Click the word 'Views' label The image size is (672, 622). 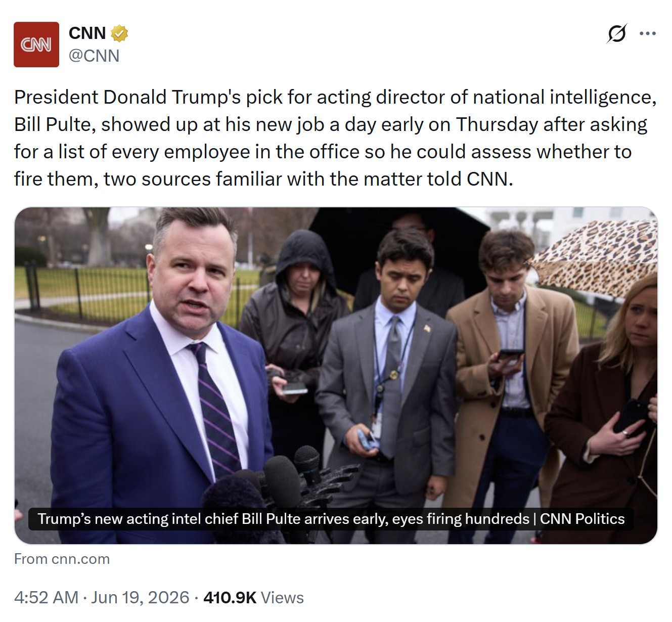point(282,597)
